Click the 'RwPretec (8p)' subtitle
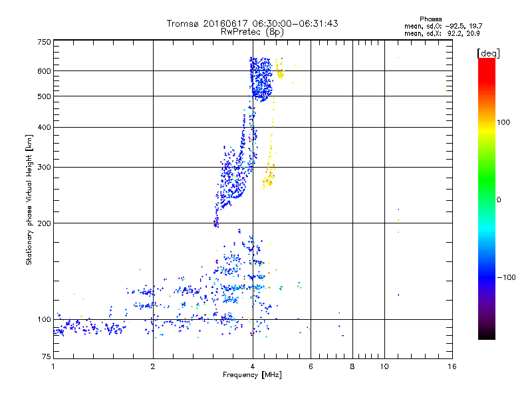The height and width of the screenshot is (399, 532). 252,32
